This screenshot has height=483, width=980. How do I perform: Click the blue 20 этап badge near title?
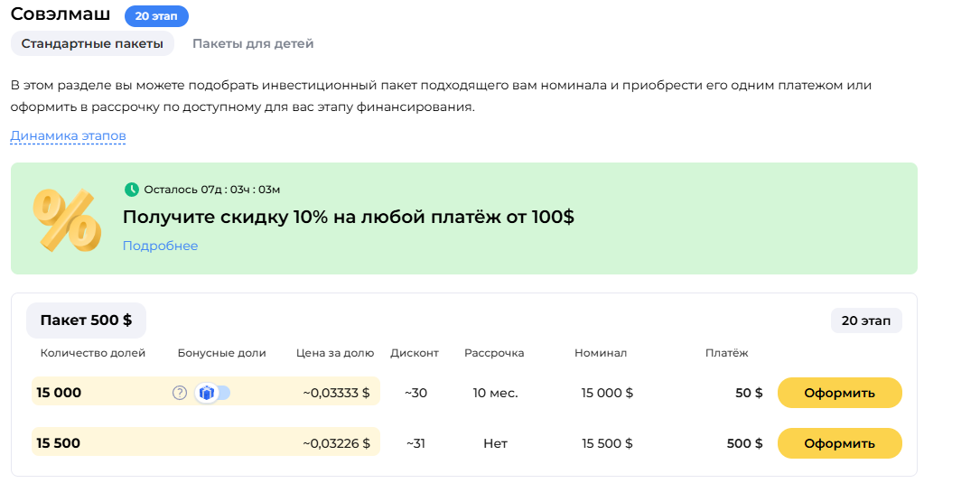point(156,16)
